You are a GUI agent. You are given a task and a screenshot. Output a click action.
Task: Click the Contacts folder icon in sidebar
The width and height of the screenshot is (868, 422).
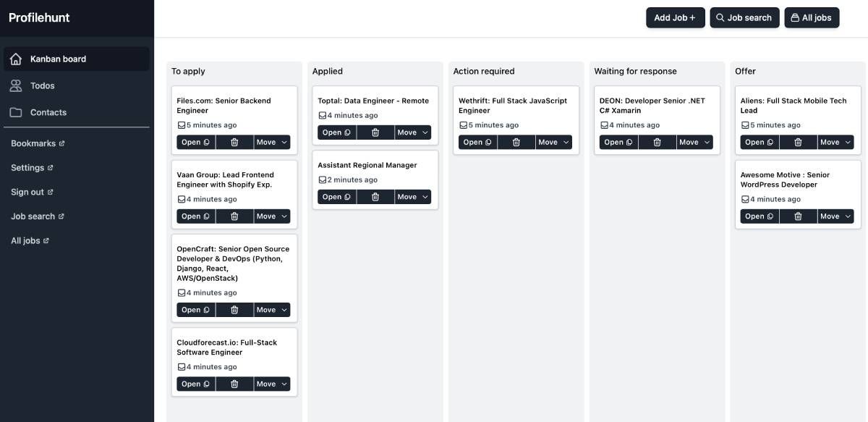pyautogui.click(x=16, y=112)
